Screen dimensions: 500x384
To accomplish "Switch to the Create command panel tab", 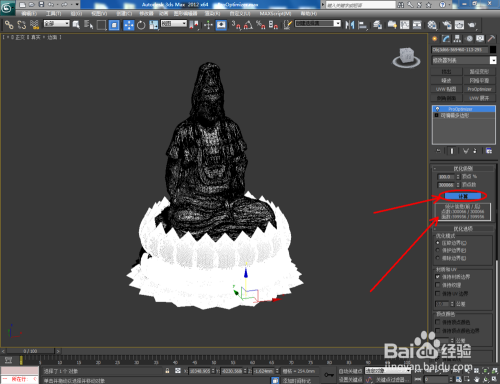I will point(435,39).
